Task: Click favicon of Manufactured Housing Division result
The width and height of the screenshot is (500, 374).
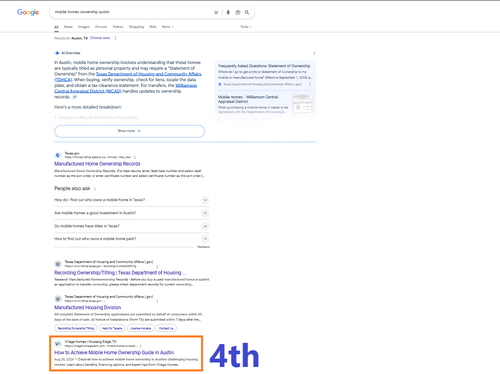Action: [58, 299]
